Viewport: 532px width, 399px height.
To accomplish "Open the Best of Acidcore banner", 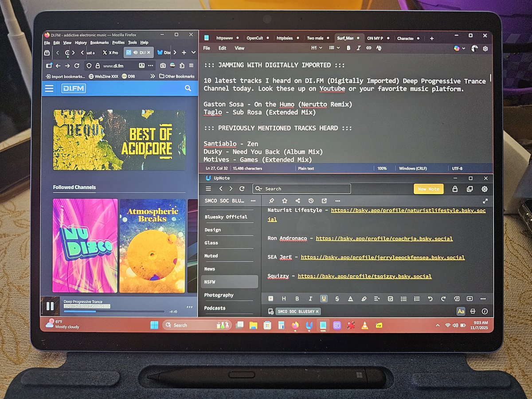I will [x=119, y=140].
